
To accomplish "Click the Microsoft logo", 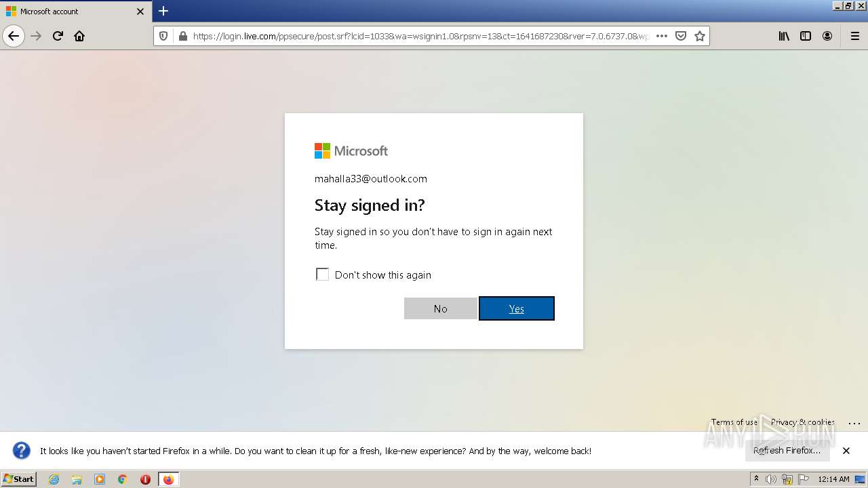I will 351,150.
